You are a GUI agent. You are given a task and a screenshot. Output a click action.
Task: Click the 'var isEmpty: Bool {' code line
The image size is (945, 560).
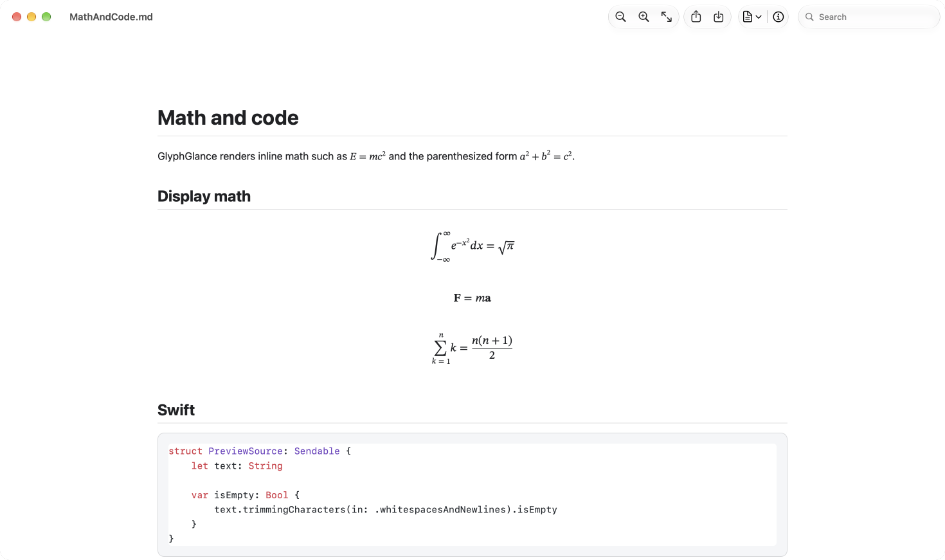[x=246, y=495]
